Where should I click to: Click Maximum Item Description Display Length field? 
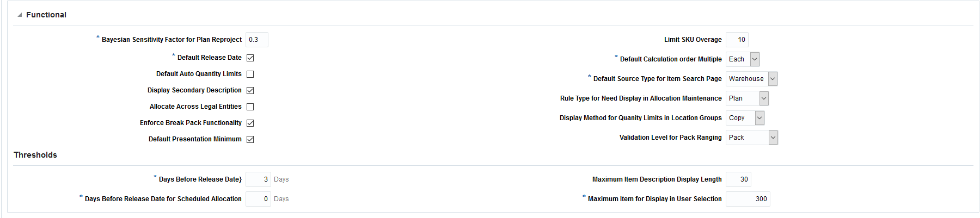point(738,179)
